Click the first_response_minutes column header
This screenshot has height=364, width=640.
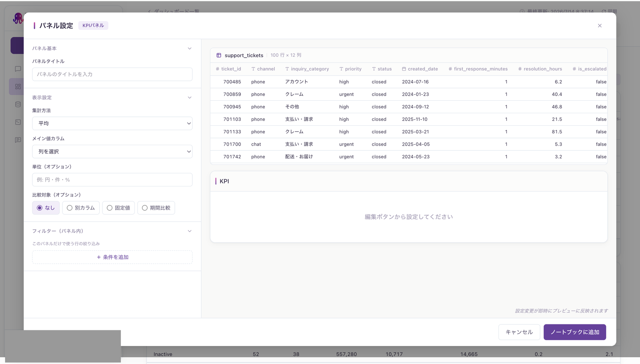[x=478, y=69]
